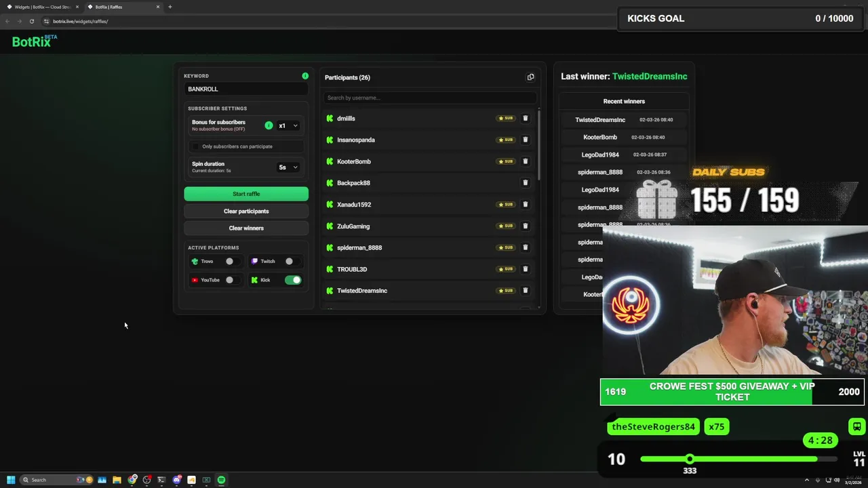The width and height of the screenshot is (868, 488).
Task: Click Participants (26) heading
Action: tap(347, 77)
